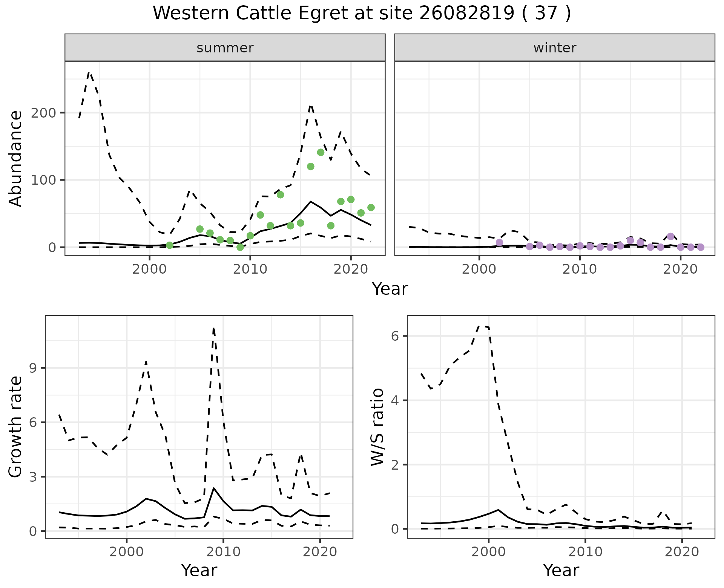Screen dimensions: 724x588
Task: Click the green summer point near 120 in 2016
Action: 310,166
